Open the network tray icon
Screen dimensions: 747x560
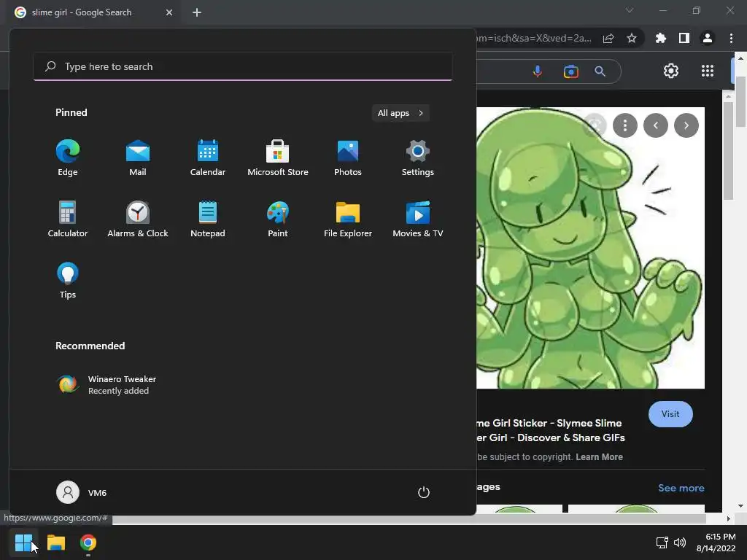662,542
